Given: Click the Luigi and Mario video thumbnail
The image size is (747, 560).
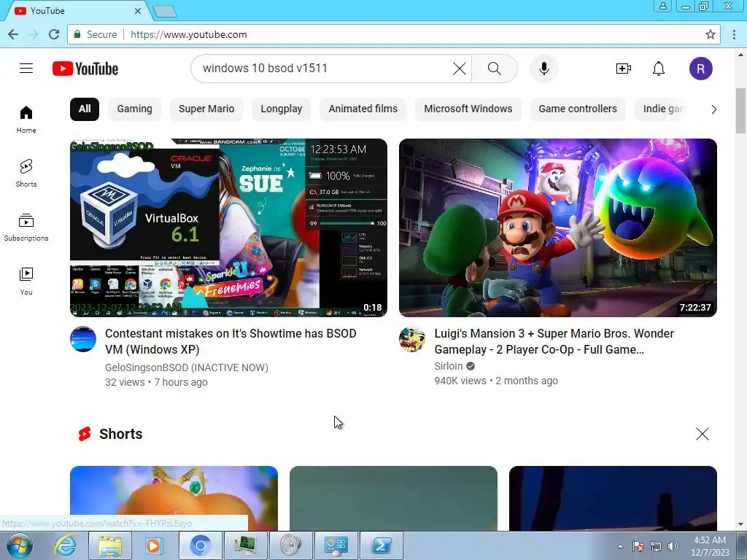Looking at the screenshot, I should 558,227.
